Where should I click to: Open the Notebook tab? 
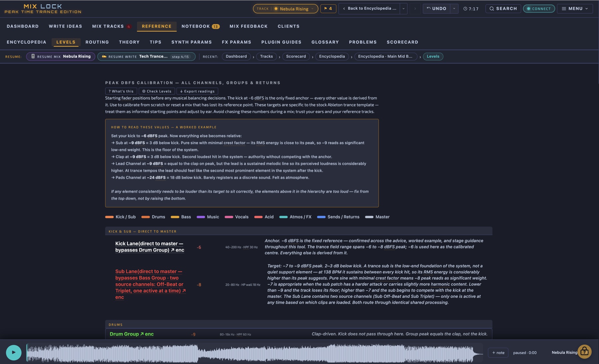click(200, 26)
